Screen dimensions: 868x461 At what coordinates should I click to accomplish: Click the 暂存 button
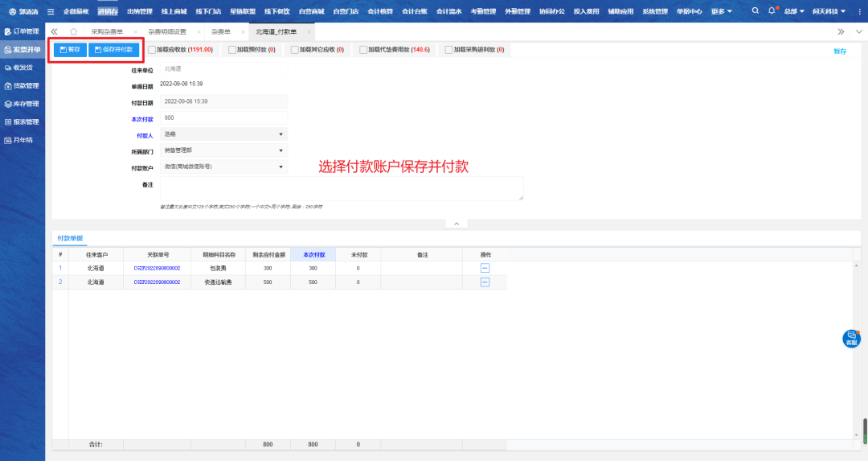point(70,50)
